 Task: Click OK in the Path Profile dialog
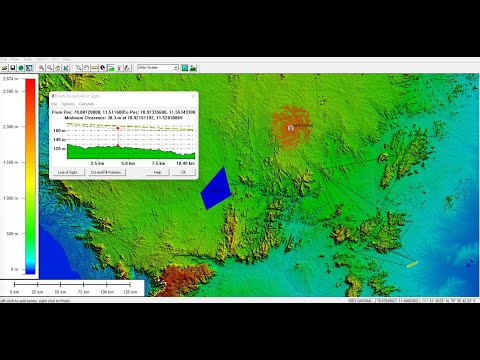(183, 172)
